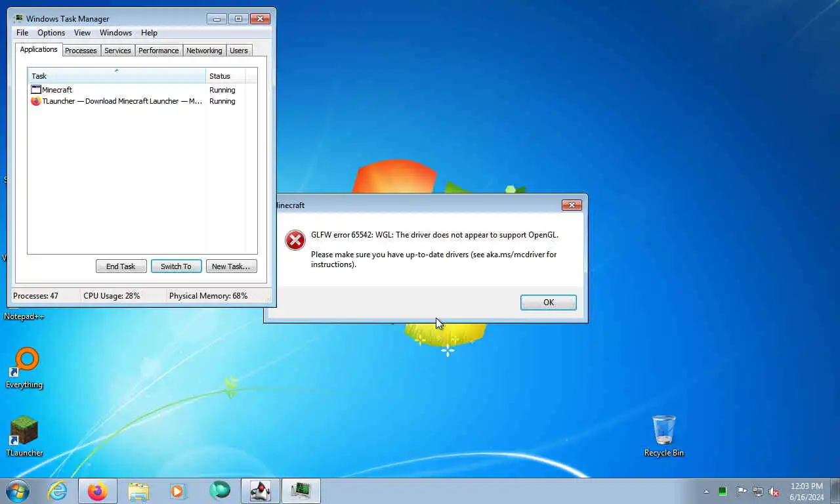This screenshot has height=504, width=840.
Task: Close the Minecraft error dialog
Action: 572,205
